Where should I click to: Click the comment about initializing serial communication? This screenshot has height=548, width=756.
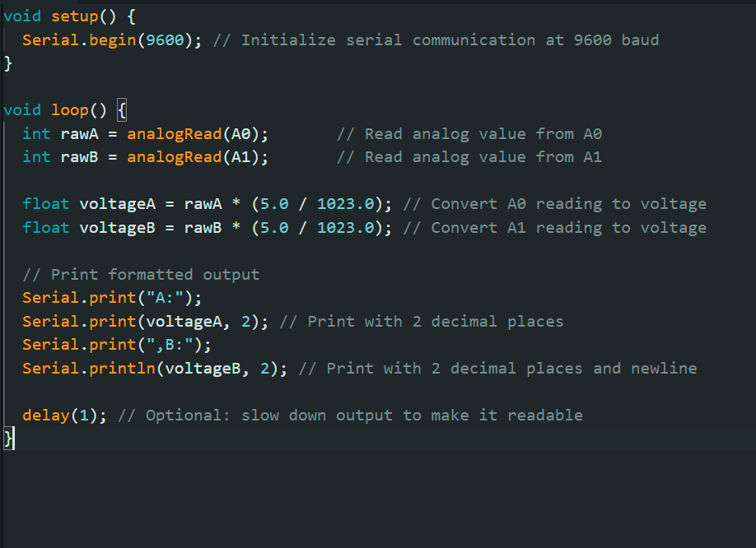pyautogui.click(x=436, y=39)
